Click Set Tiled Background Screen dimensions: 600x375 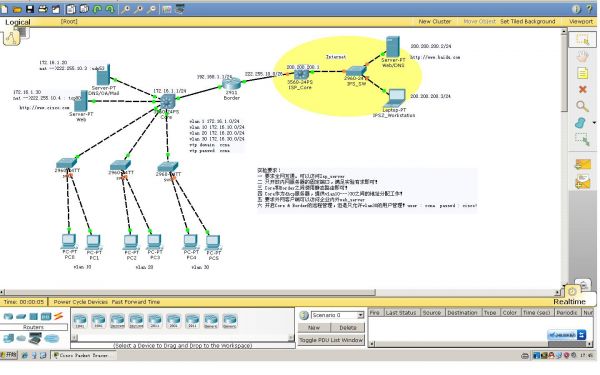pyautogui.click(x=528, y=21)
